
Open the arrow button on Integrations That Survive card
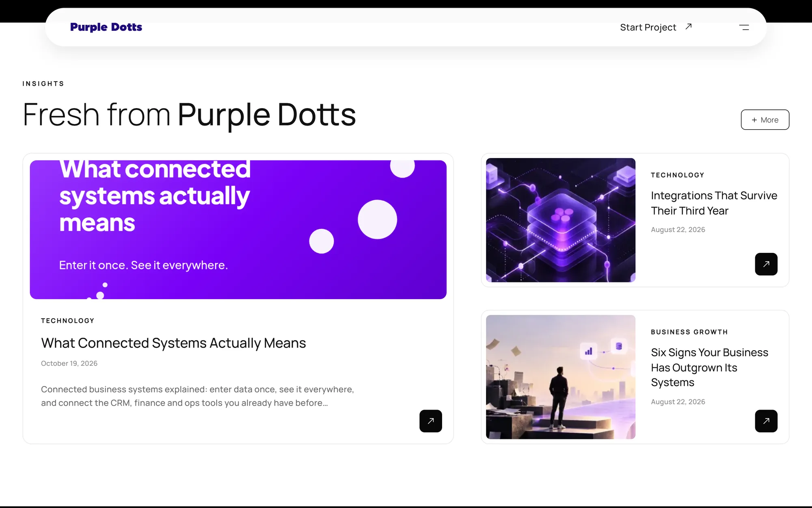(x=766, y=264)
